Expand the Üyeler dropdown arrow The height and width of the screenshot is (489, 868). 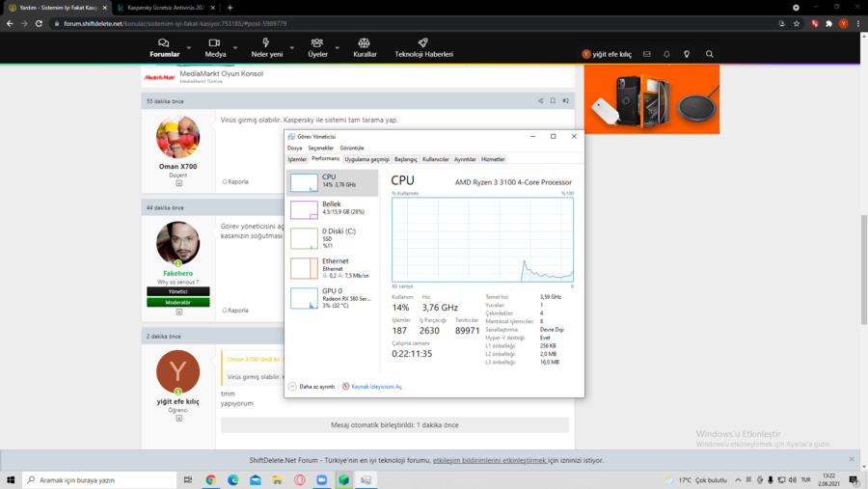(338, 48)
